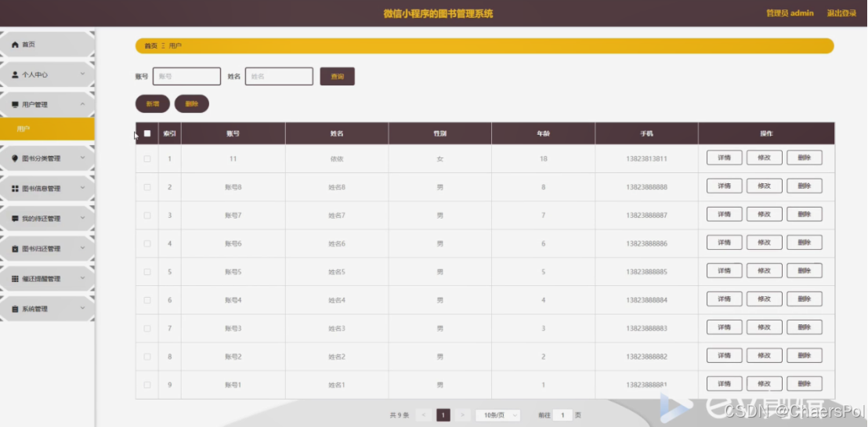868x427 pixels.
Task: Click 删除 for user 依依
Action: pyautogui.click(x=805, y=157)
